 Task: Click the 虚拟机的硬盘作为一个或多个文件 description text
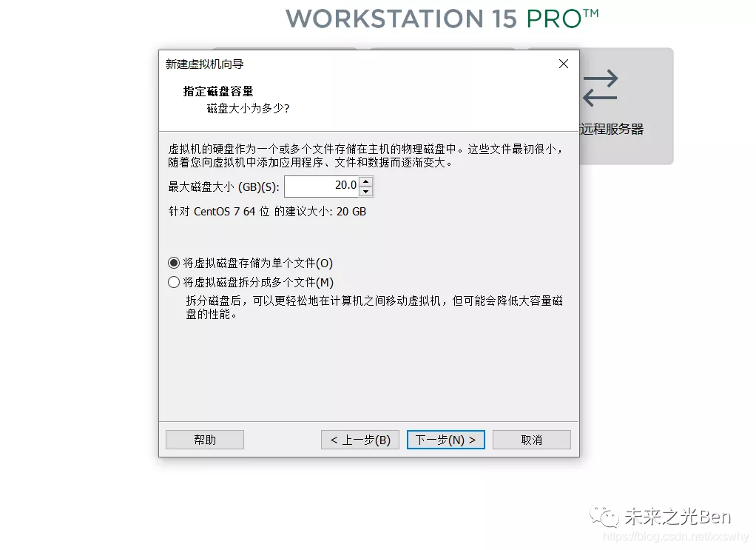tap(366, 156)
